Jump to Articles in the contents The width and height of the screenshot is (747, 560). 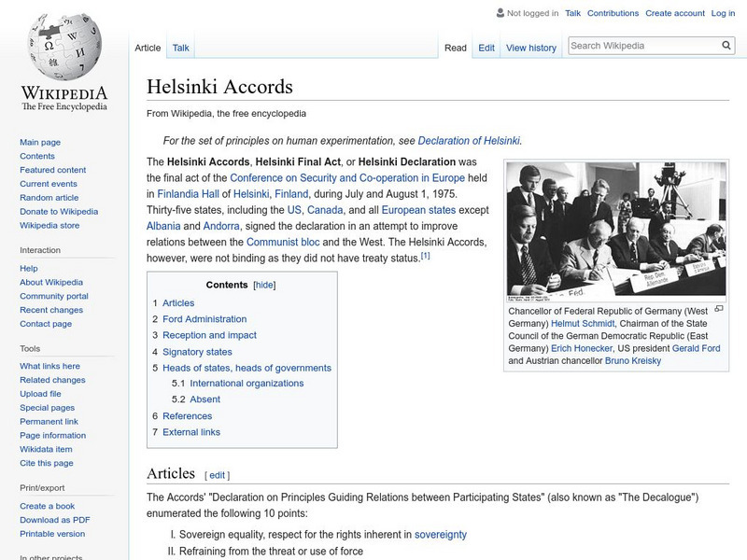[178, 303]
